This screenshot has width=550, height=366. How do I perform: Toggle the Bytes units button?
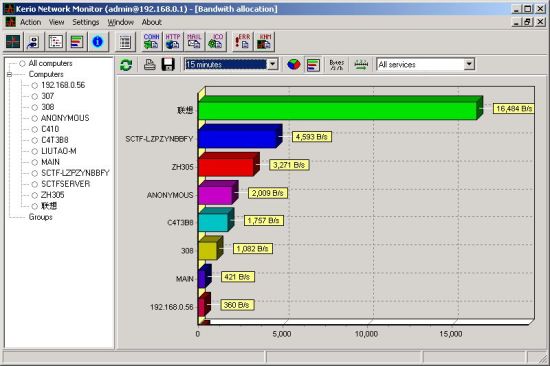coord(336,65)
